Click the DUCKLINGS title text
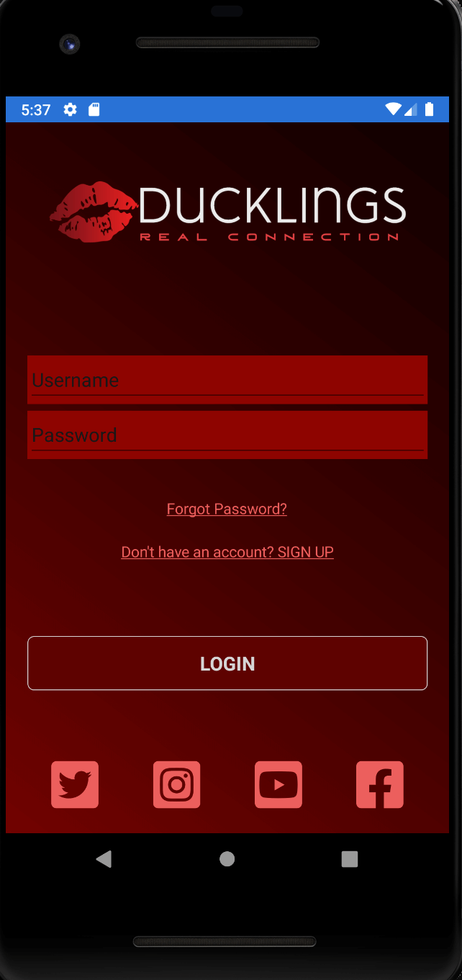Image resolution: width=462 pixels, height=980 pixels. [x=273, y=206]
